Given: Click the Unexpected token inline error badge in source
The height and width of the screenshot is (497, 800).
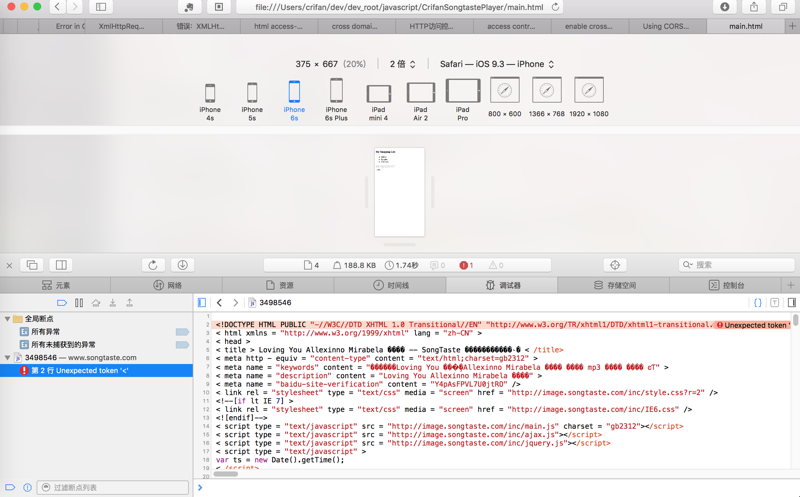Looking at the screenshot, I should [x=752, y=325].
